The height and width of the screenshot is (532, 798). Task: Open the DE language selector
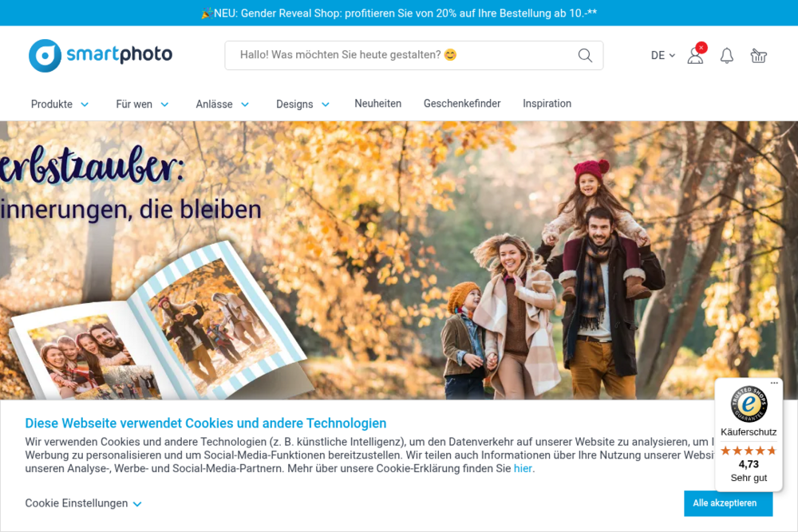pyautogui.click(x=662, y=55)
